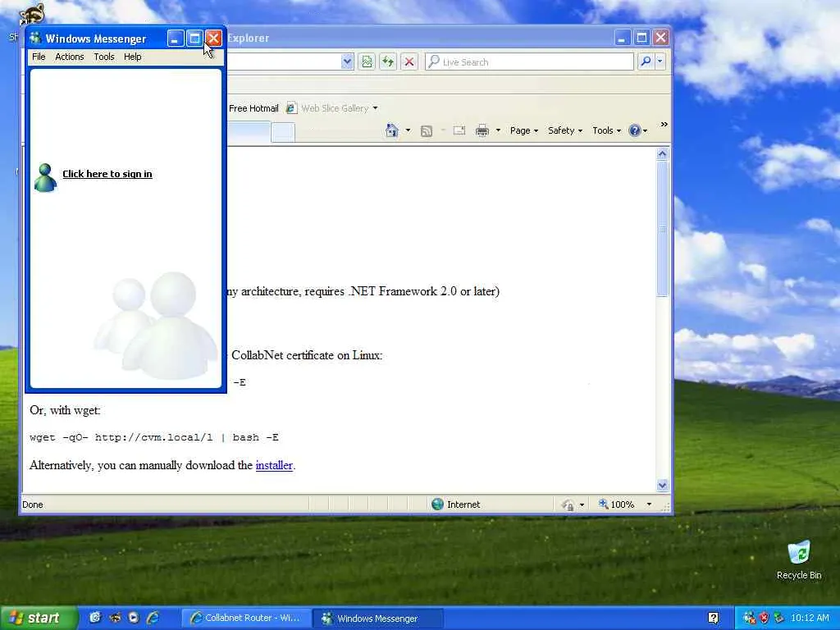Image resolution: width=840 pixels, height=630 pixels.
Task: Maximize the Windows Messenger window
Action: (194, 38)
